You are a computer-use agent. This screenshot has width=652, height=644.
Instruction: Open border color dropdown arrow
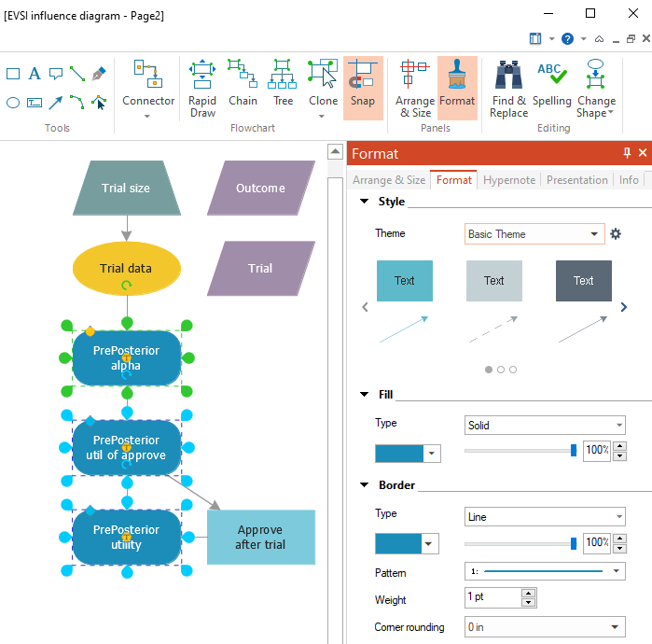point(430,544)
